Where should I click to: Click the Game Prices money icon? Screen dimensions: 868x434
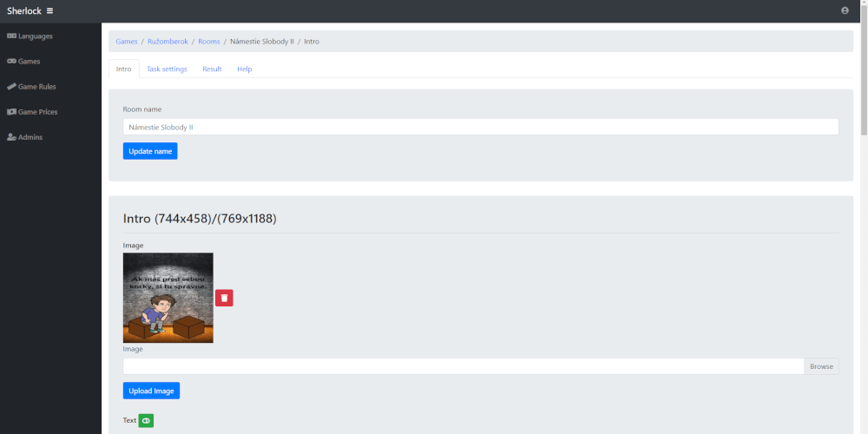(11, 112)
